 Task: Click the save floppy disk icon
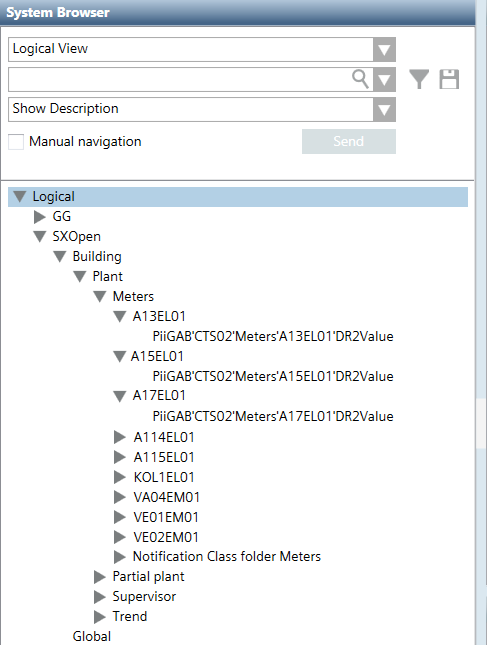tap(449, 79)
